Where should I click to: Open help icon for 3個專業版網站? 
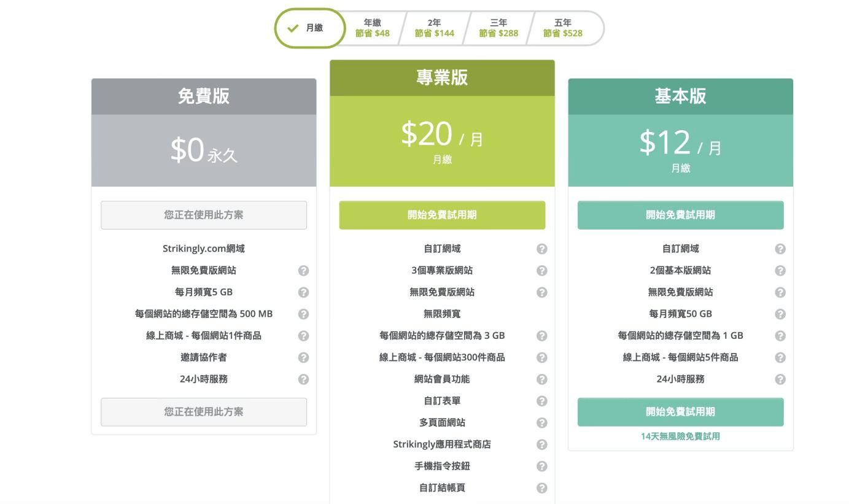coord(541,271)
